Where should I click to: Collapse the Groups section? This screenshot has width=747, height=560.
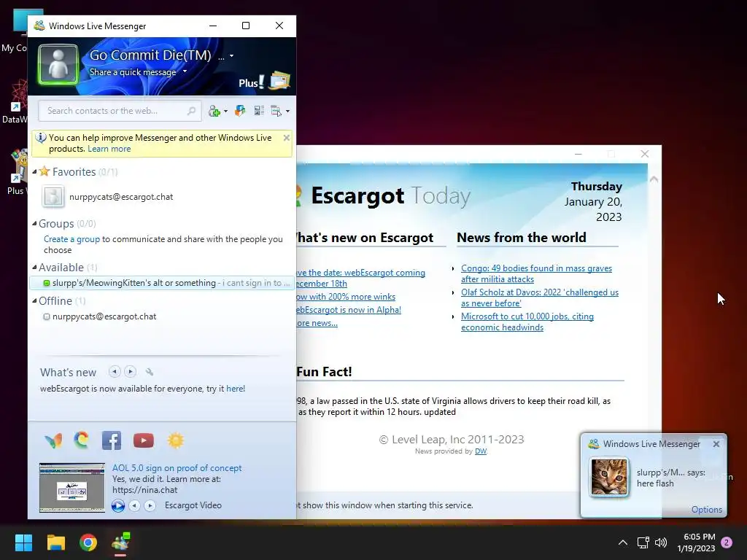point(34,223)
